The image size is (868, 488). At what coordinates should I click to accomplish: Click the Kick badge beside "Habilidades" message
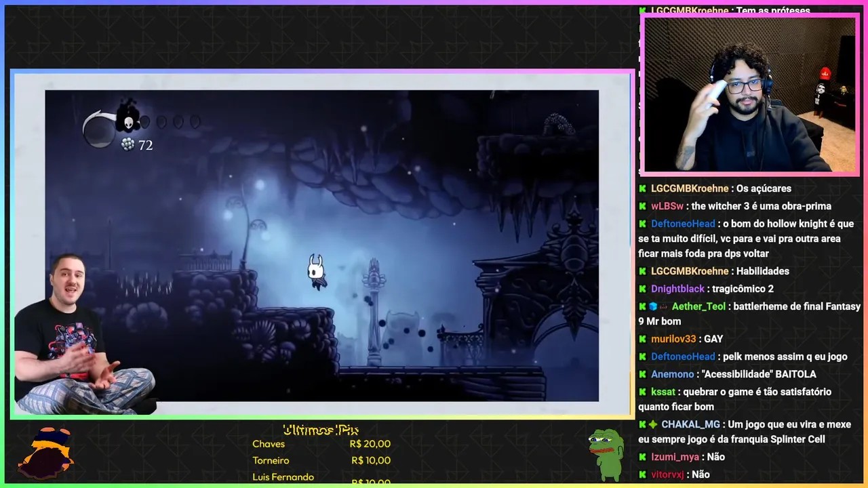[642, 271]
